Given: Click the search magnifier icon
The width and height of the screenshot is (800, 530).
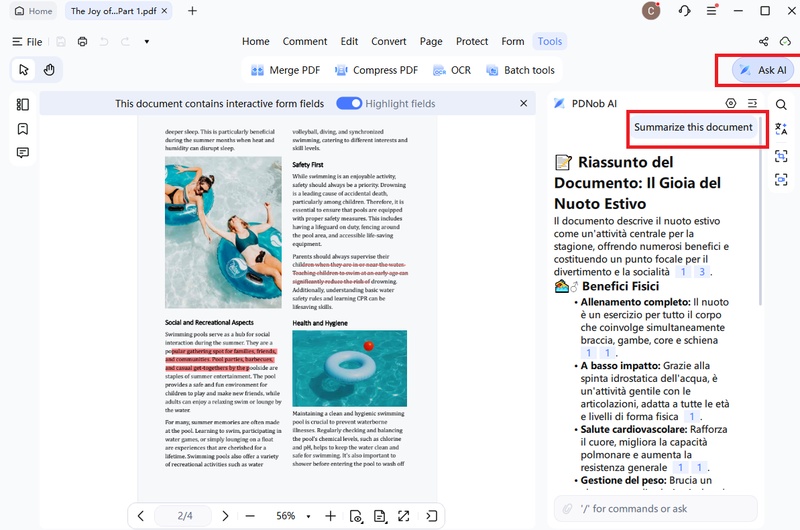Looking at the screenshot, I should click(781, 104).
